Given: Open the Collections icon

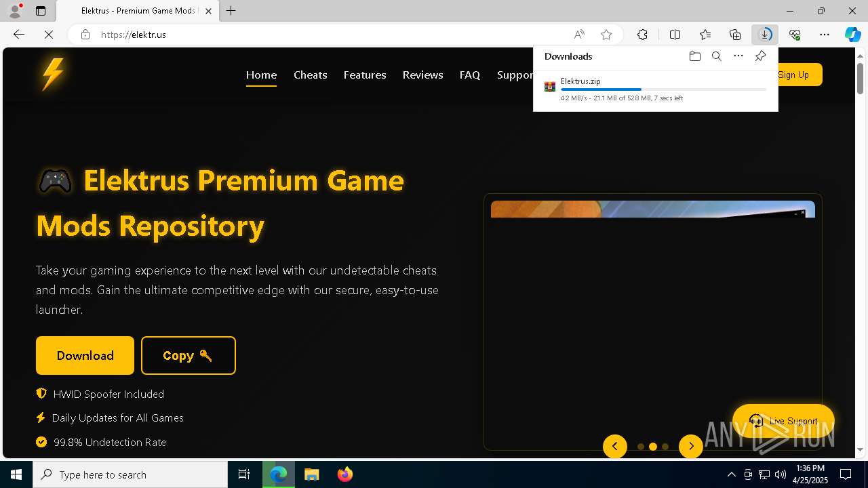Looking at the screenshot, I should 735,35.
